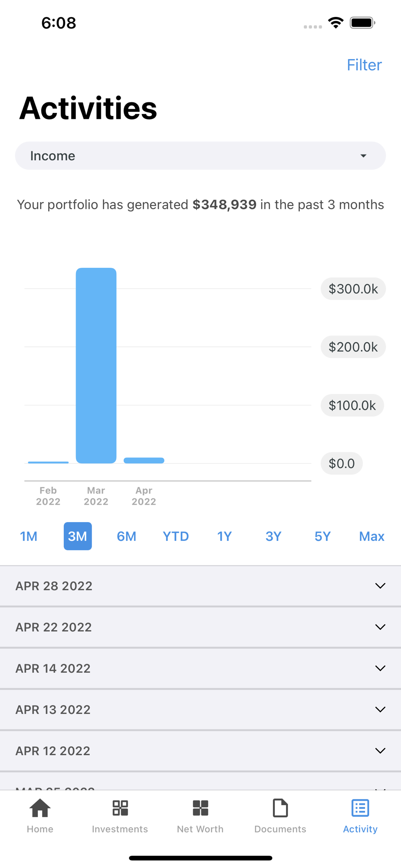Screen dimensions: 401x868
Task: Select the 1M time range
Action: 29,536
